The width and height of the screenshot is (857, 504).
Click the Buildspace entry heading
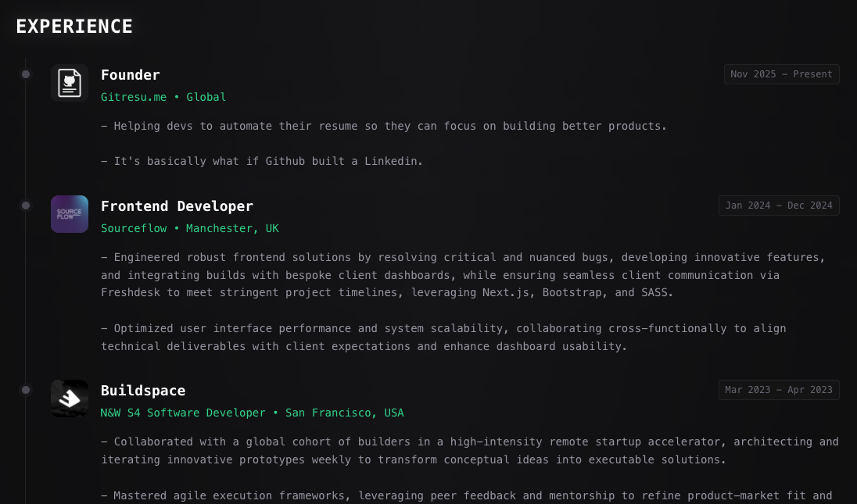click(x=143, y=391)
